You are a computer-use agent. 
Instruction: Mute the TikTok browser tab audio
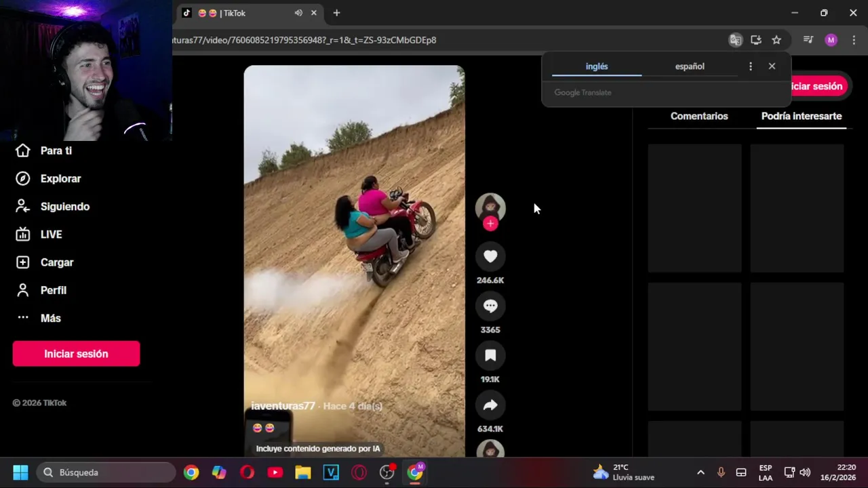click(x=298, y=13)
